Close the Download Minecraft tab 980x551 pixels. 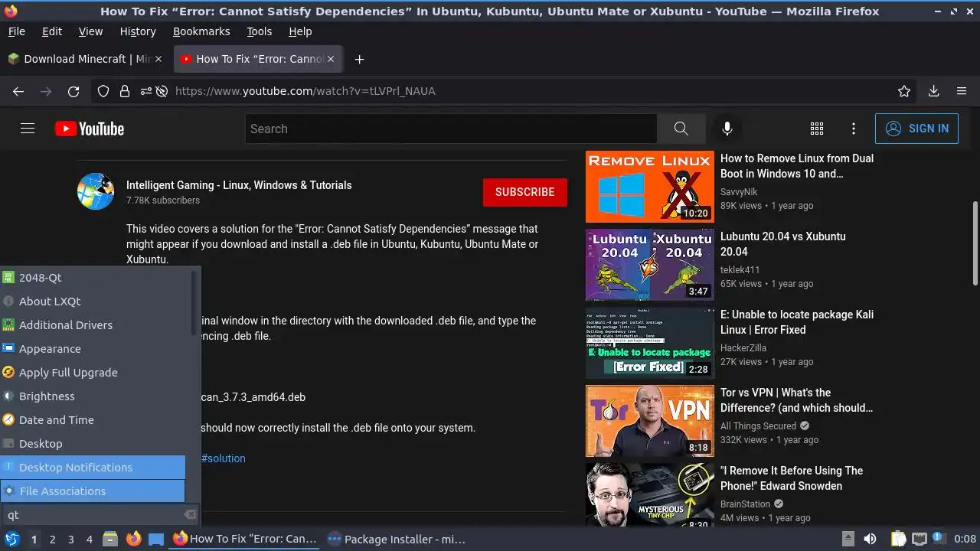(158, 59)
